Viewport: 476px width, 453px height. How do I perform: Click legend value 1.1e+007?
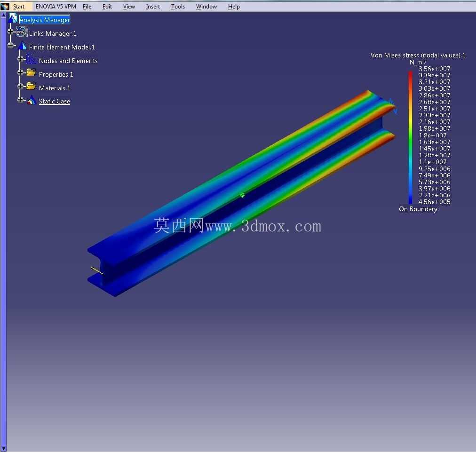point(433,162)
